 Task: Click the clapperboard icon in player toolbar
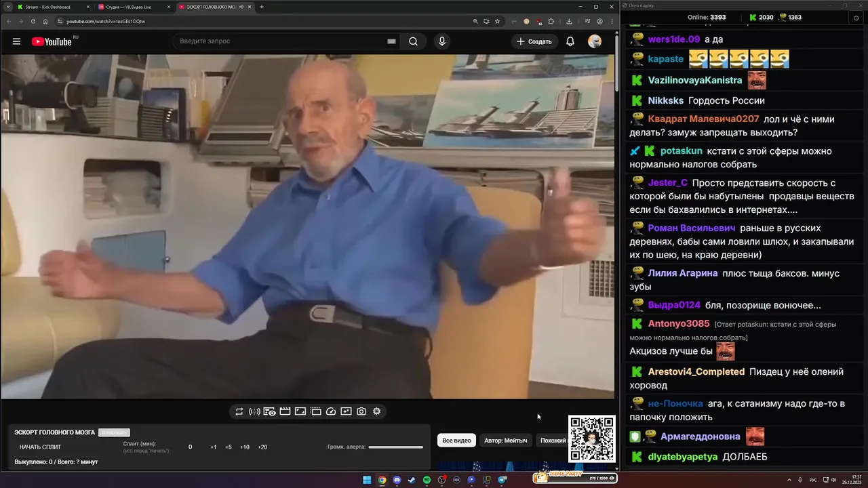tap(285, 411)
